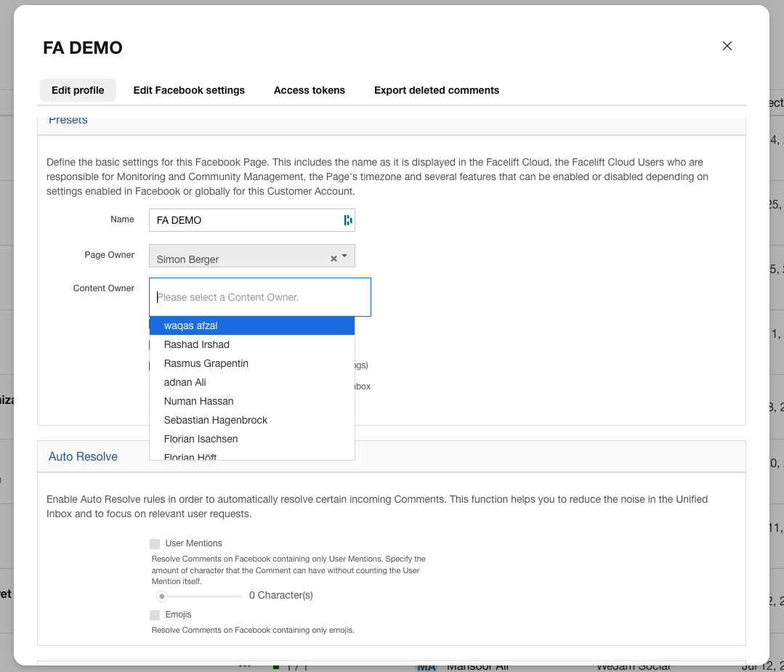Image resolution: width=784 pixels, height=672 pixels.
Task: Click the Name input field
Action: 252,220
